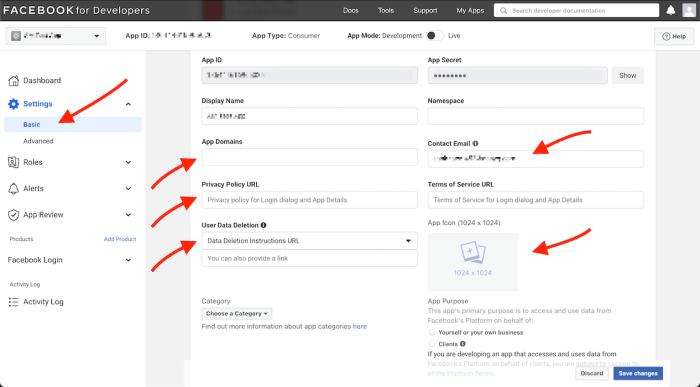The image size is (700, 387).
Task: Click the Privacy Policy URL field
Action: pyautogui.click(x=309, y=200)
